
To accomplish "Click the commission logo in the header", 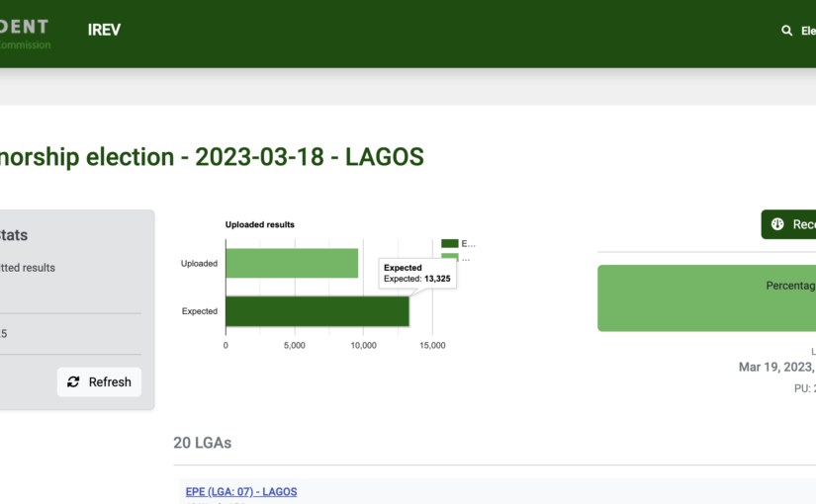I will pyautogui.click(x=25, y=34).
